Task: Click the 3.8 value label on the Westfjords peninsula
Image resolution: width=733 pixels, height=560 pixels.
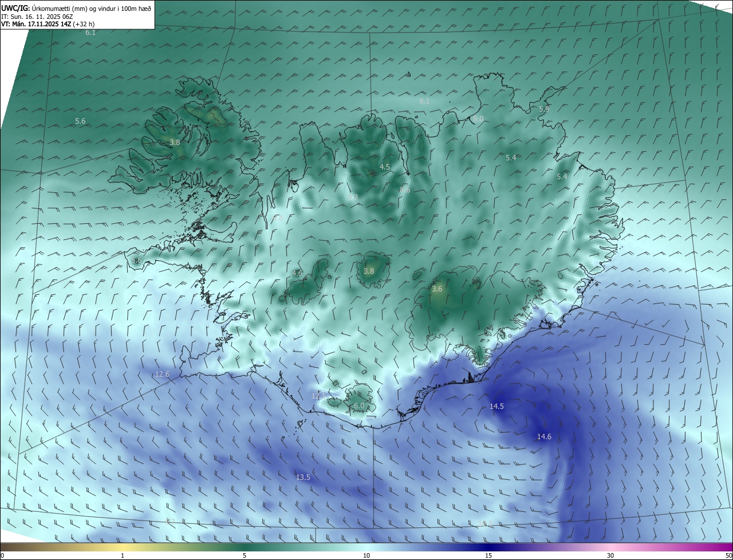Action: 175,142
